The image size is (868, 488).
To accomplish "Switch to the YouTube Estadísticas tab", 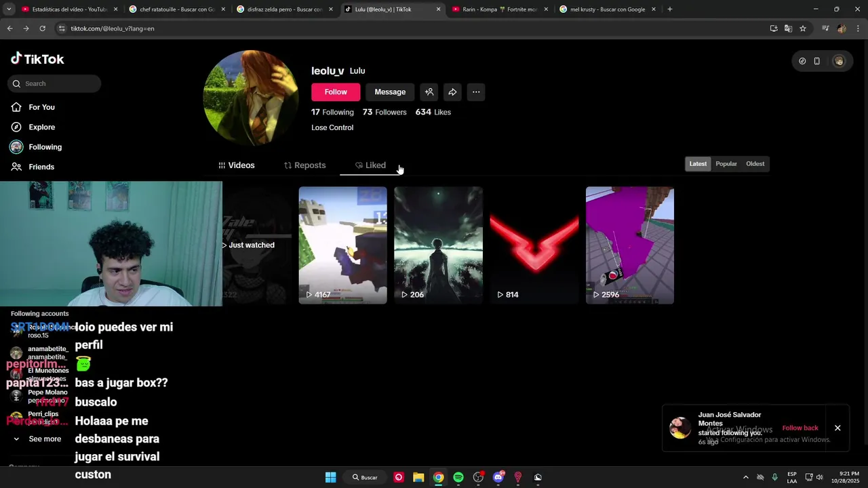I will [68, 9].
